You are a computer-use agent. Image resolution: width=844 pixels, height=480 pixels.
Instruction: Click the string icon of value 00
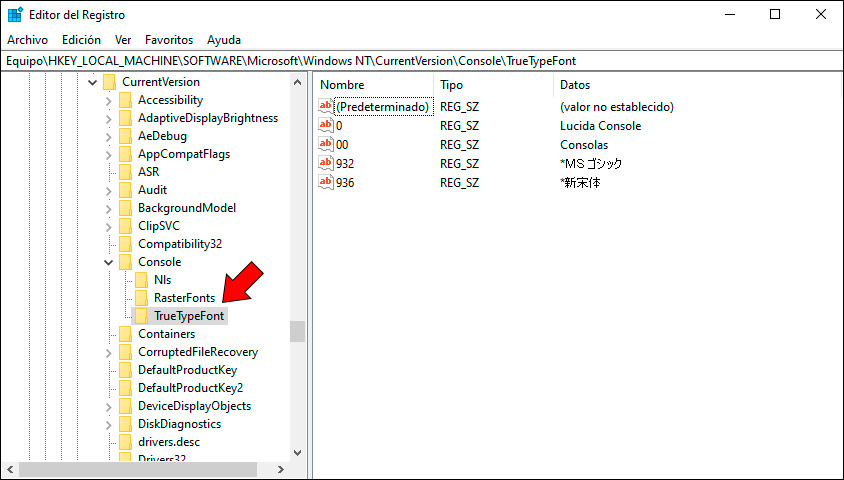[326, 144]
